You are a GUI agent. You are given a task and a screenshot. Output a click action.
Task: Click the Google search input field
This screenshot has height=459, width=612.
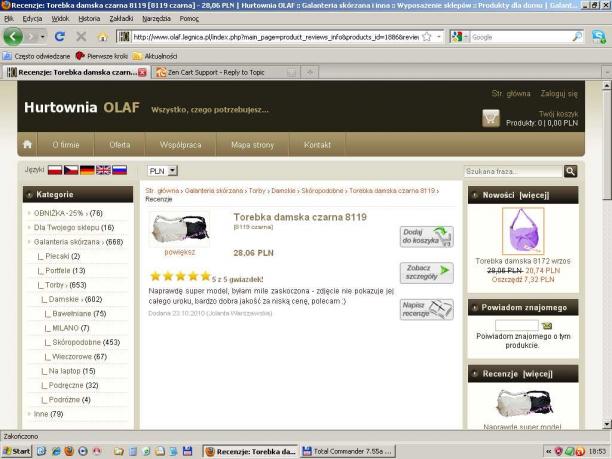coord(521,37)
